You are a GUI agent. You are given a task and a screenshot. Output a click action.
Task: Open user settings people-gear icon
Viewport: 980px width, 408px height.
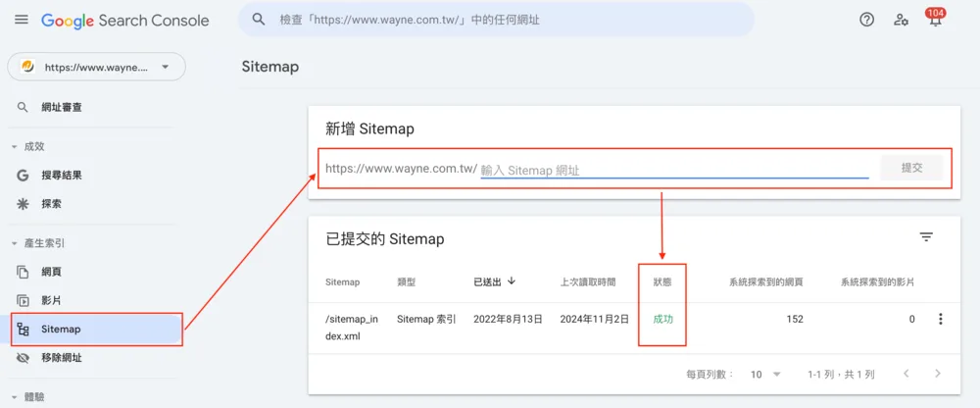[901, 20]
